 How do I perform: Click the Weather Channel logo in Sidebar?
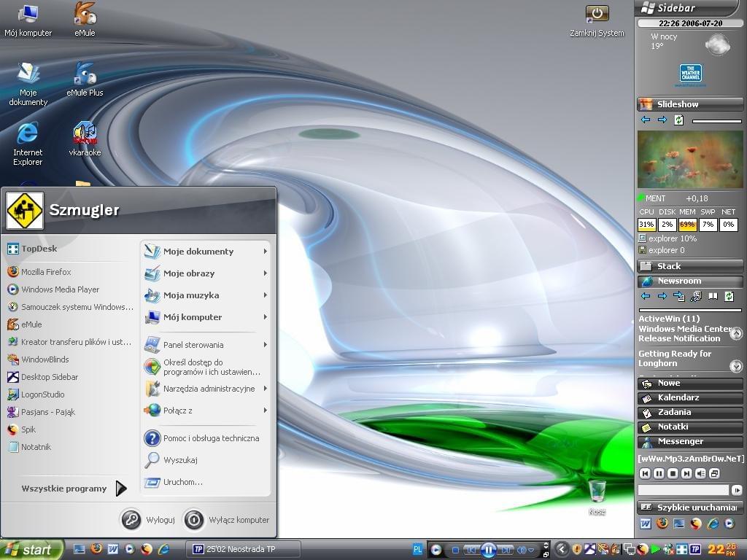(690, 75)
